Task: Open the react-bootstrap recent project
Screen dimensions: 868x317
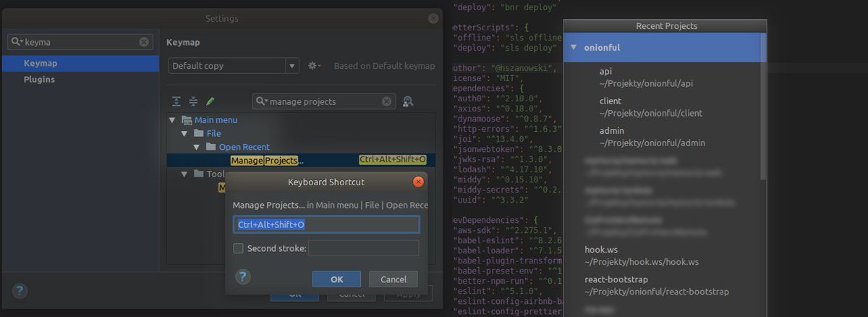Action: (662, 285)
